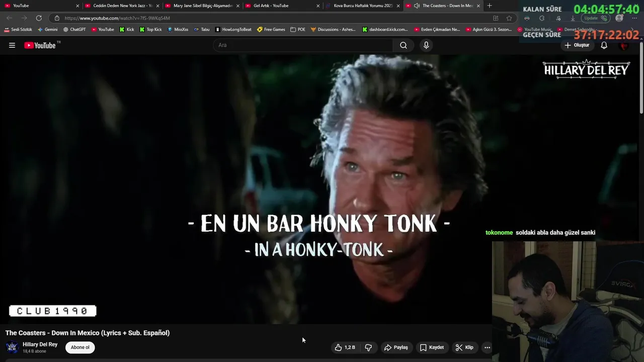Open Hillary Del Rey channel name link
This screenshot has height=362, width=644.
point(40,344)
